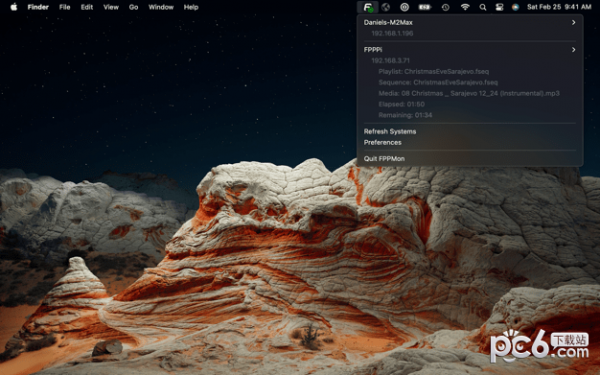Open the Go menu
This screenshot has width=600, height=375.
pyautogui.click(x=134, y=7)
